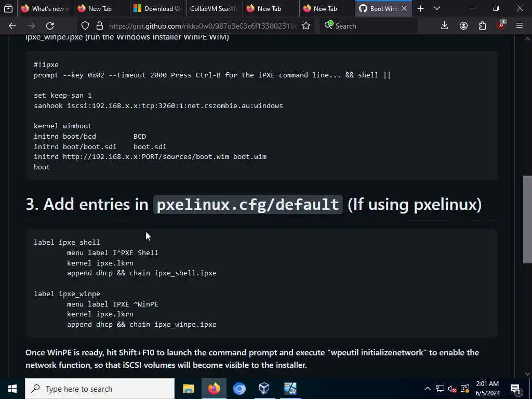Click the scrollbar up arrow
Viewport: 532px width, 399px height.
click(x=527, y=39)
